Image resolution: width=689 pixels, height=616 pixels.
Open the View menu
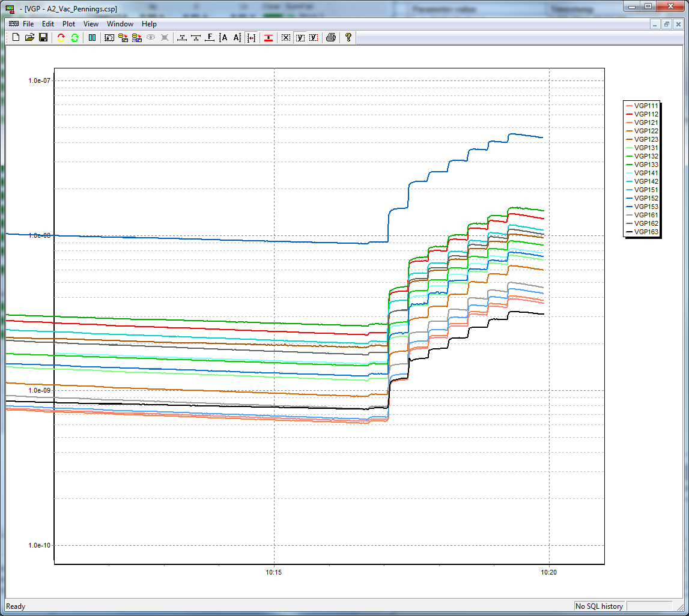(91, 24)
